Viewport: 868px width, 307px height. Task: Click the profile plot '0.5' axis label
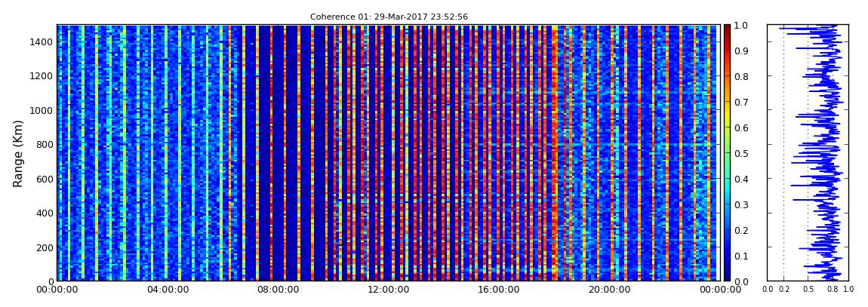point(808,289)
